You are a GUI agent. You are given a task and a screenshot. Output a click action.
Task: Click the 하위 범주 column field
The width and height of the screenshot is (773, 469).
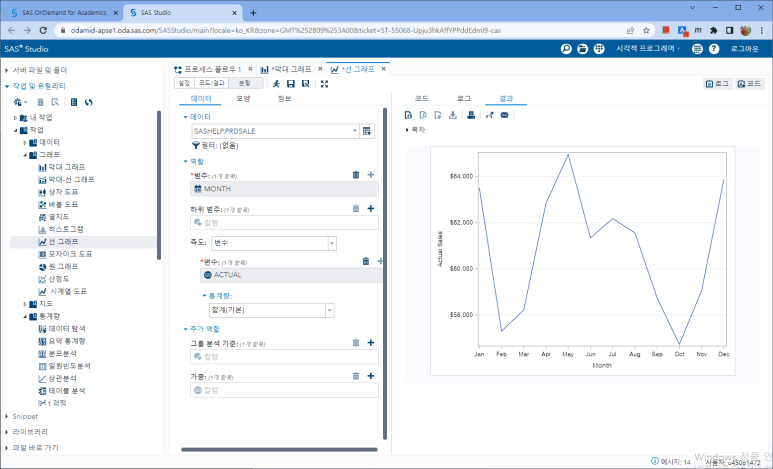click(x=284, y=222)
